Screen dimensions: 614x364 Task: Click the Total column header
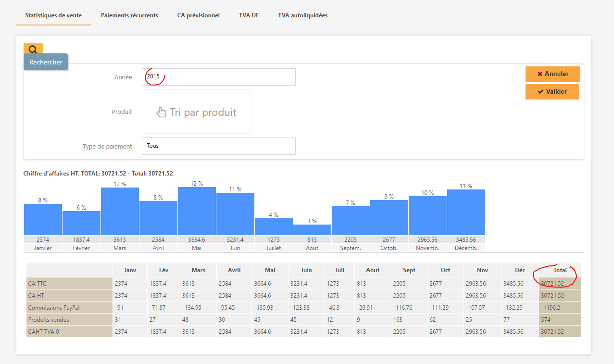pyautogui.click(x=560, y=270)
